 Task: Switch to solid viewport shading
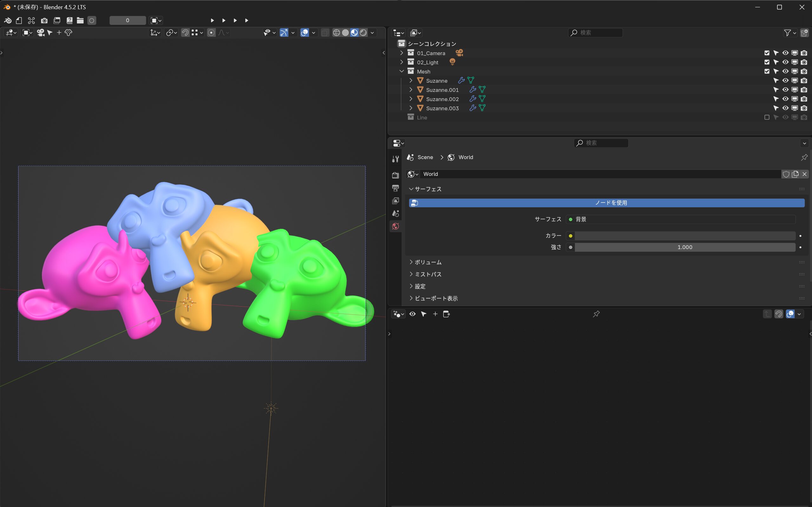(345, 33)
